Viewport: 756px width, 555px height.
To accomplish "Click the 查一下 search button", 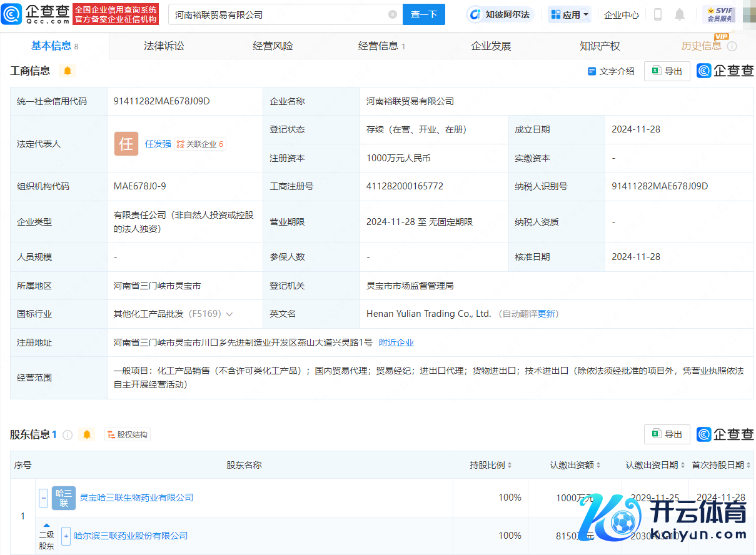I will (423, 14).
